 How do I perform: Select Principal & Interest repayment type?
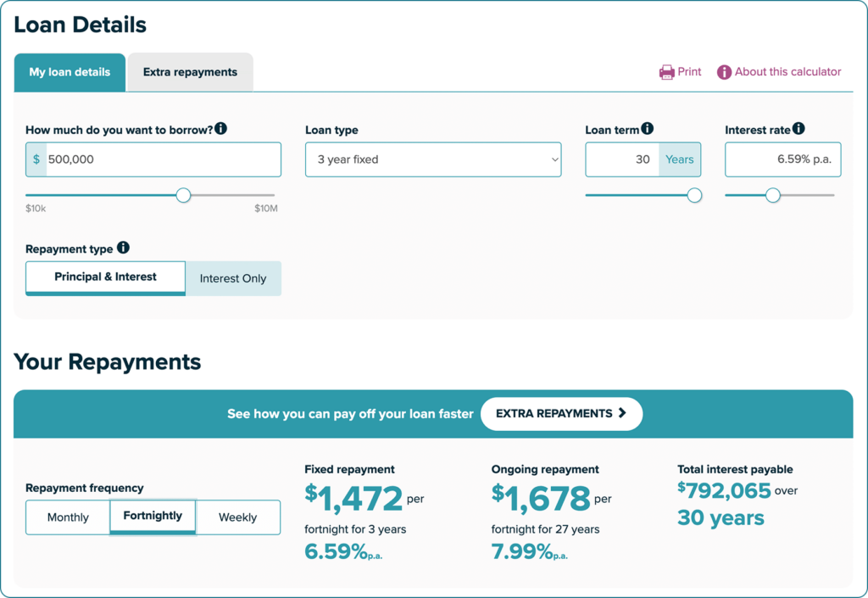[x=105, y=278]
